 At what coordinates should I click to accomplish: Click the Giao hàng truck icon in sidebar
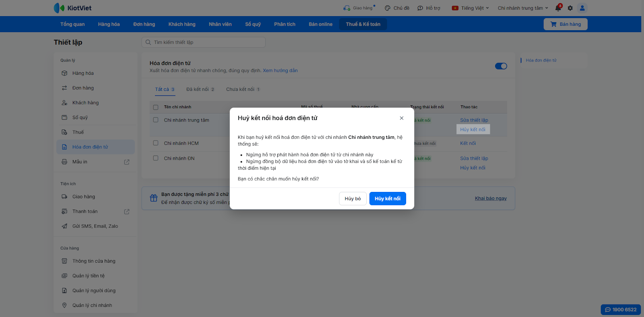64,197
